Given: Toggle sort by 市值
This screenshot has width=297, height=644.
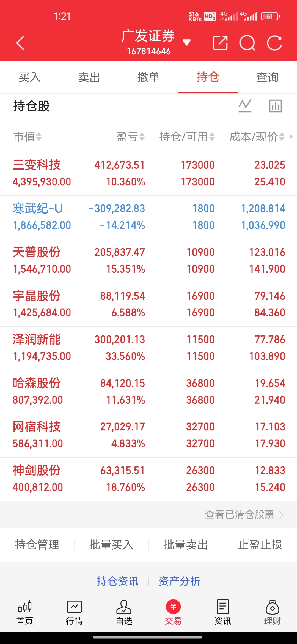Looking at the screenshot, I should tap(28, 137).
